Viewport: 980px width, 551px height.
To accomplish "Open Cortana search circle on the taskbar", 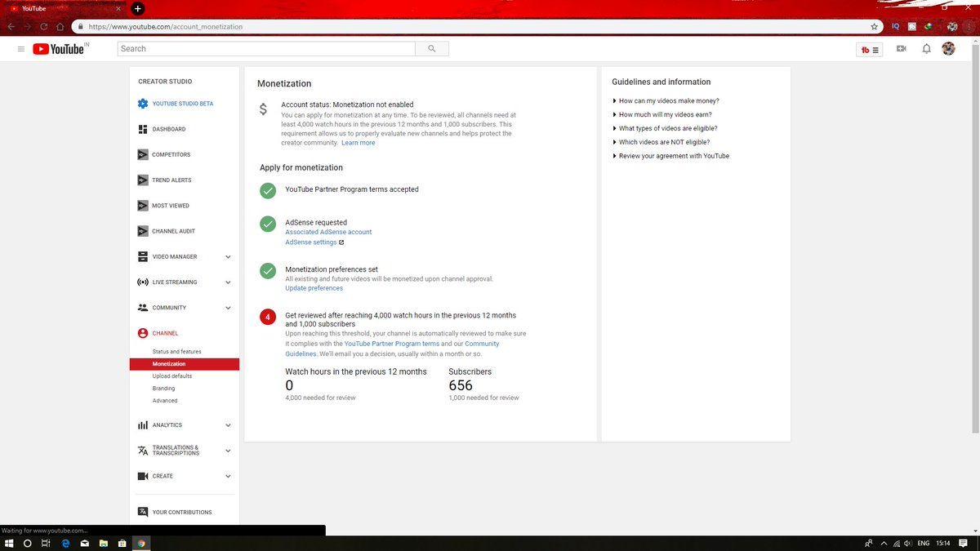I will click(27, 543).
